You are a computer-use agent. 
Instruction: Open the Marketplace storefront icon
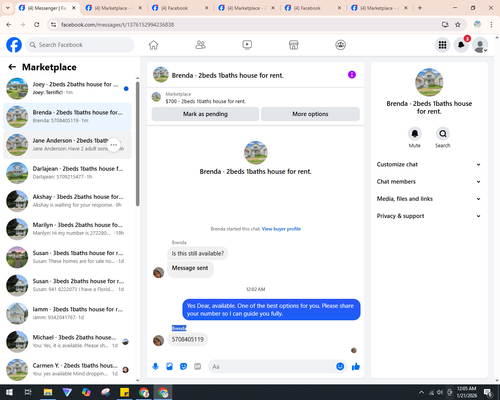pyautogui.click(x=294, y=45)
